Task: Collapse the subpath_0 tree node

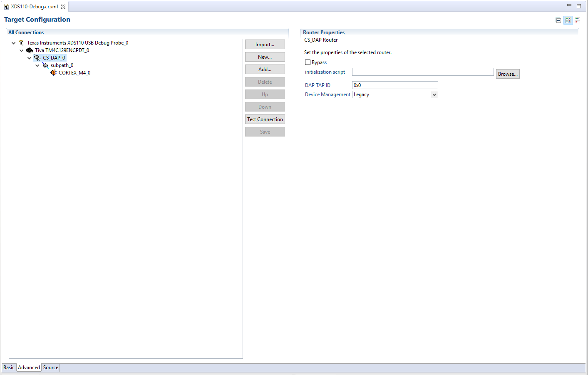Action: point(37,65)
